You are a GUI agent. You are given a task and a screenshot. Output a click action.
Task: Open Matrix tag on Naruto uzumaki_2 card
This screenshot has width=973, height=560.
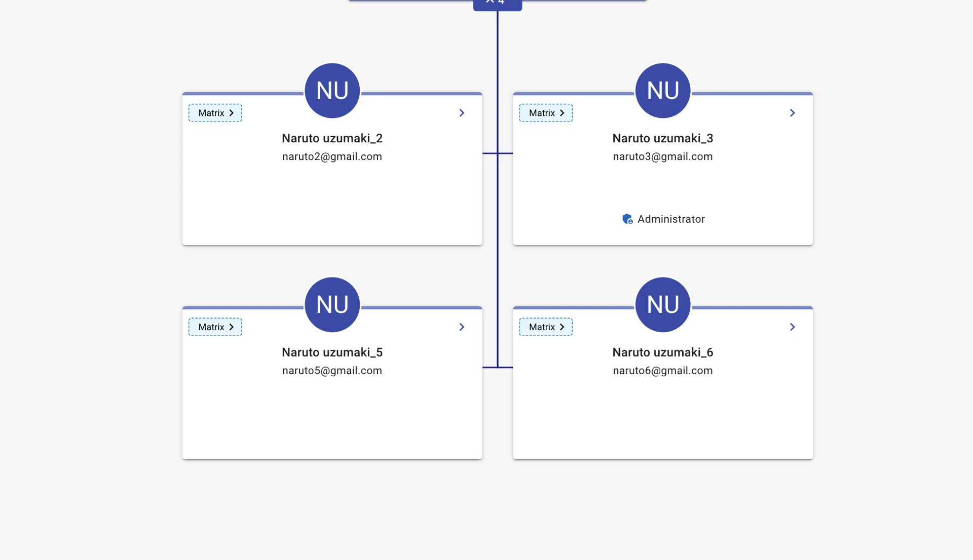point(215,113)
